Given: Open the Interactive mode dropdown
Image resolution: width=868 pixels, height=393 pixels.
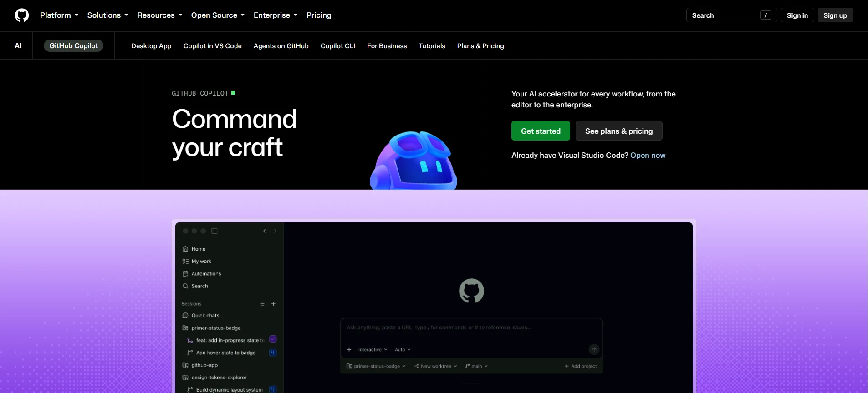Looking at the screenshot, I should pyautogui.click(x=373, y=350).
